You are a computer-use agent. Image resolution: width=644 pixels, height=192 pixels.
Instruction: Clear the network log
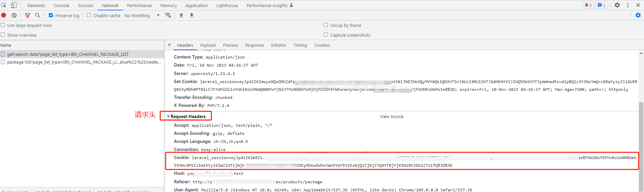pyautogui.click(x=14, y=15)
